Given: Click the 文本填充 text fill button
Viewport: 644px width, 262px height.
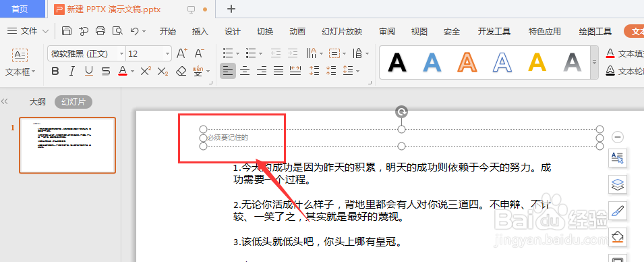Looking at the screenshot, I should [x=624, y=54].
